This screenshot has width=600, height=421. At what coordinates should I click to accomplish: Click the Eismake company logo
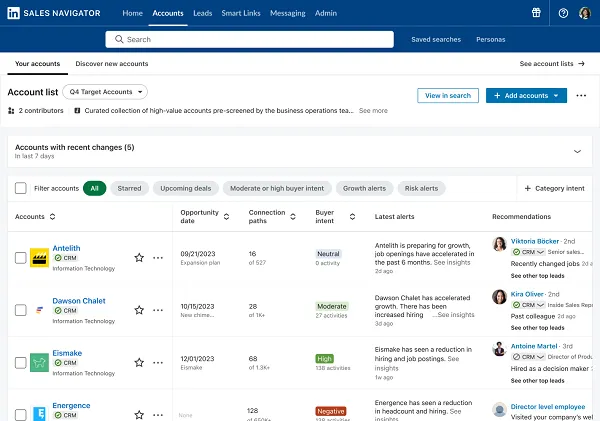[39, 362]
